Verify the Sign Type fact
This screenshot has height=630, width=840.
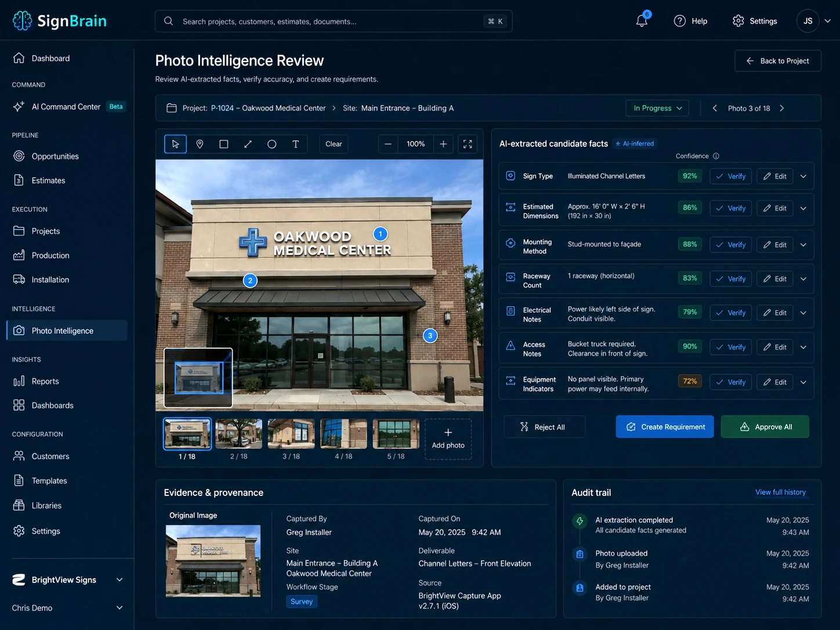731,176
